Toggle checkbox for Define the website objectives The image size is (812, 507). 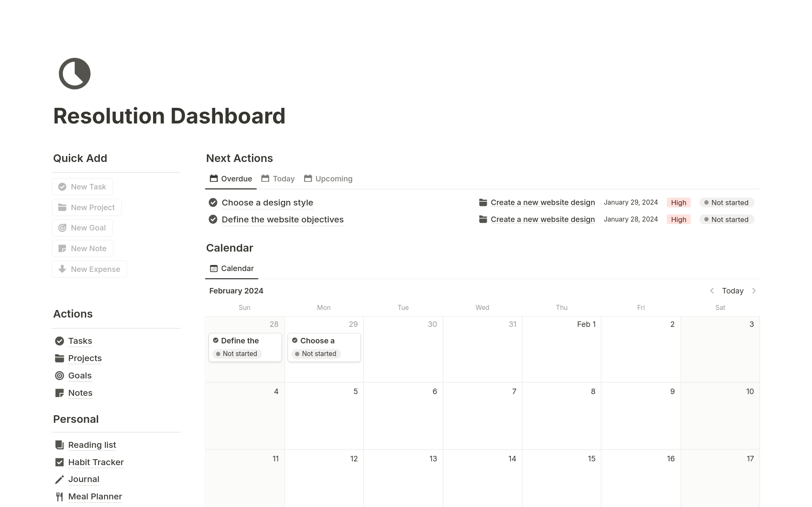213,219
